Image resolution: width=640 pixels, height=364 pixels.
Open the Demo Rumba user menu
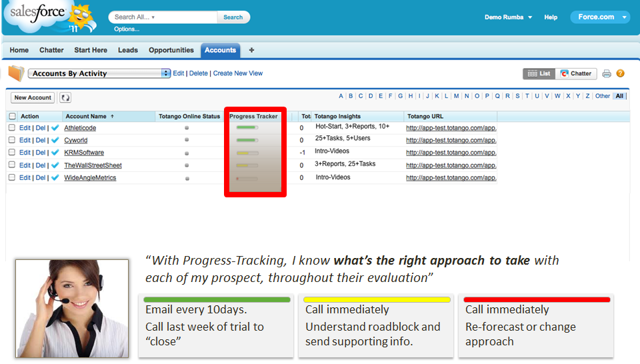click(x=508, y=17)
